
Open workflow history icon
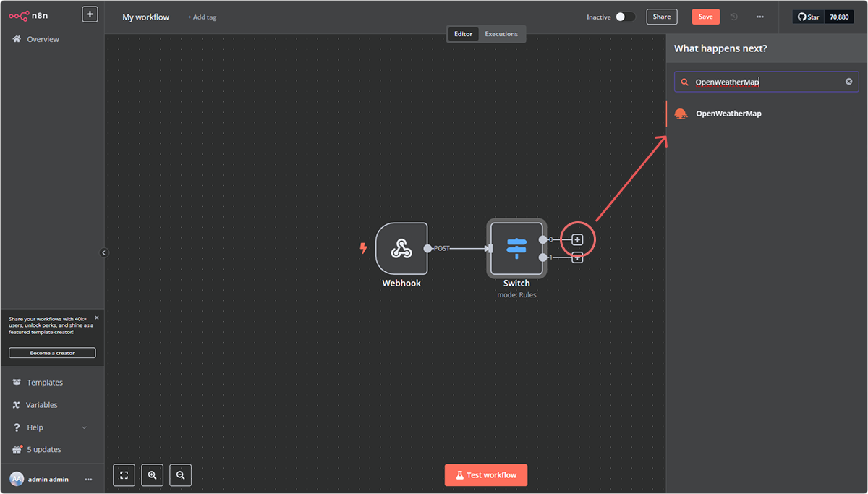click(734, 17)
